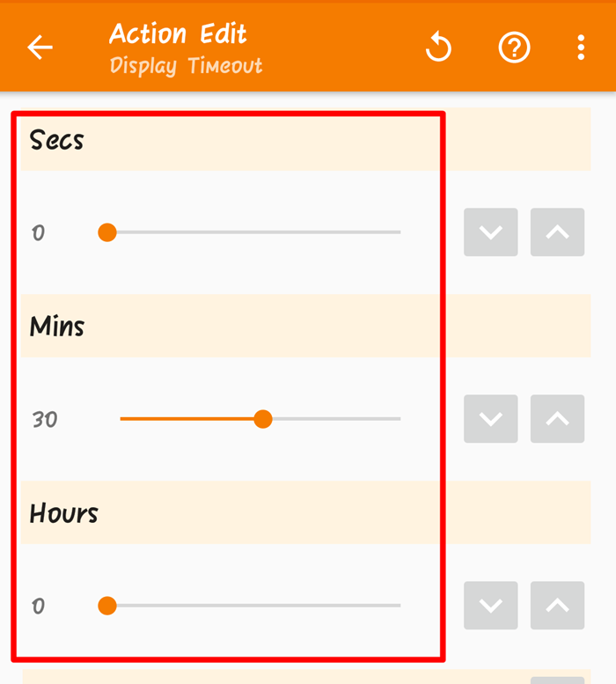Tap the Display Timeout subtitle
This screenshot has height=684, width=616.
tap(186, 66)
